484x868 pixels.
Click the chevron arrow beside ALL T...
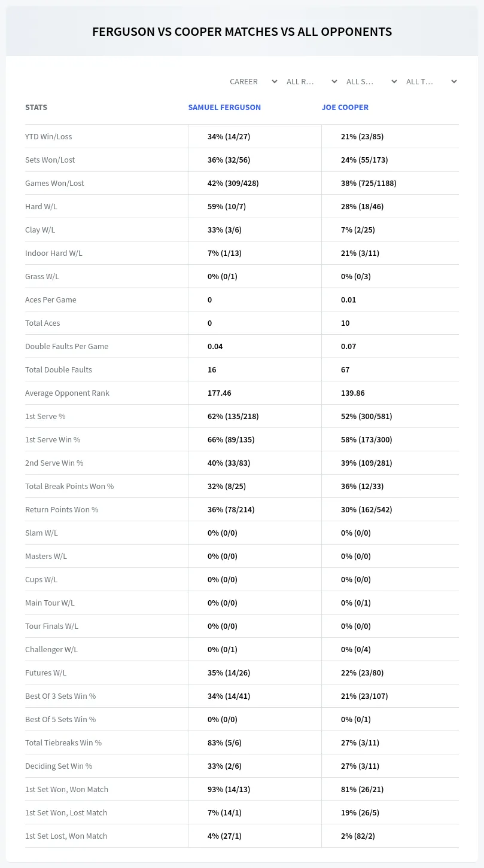tap(453, 81)
